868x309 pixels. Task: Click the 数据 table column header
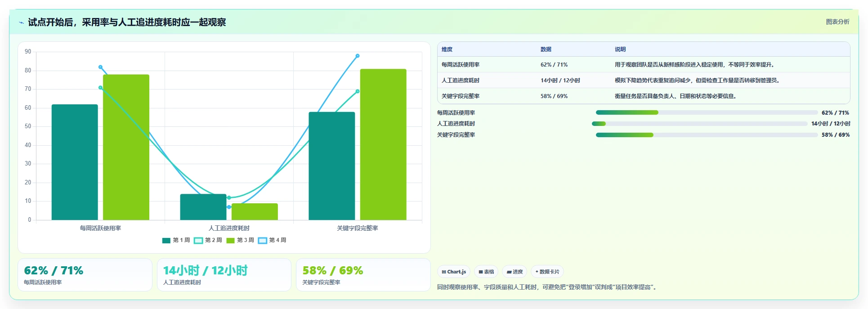[x=546, y=49]
